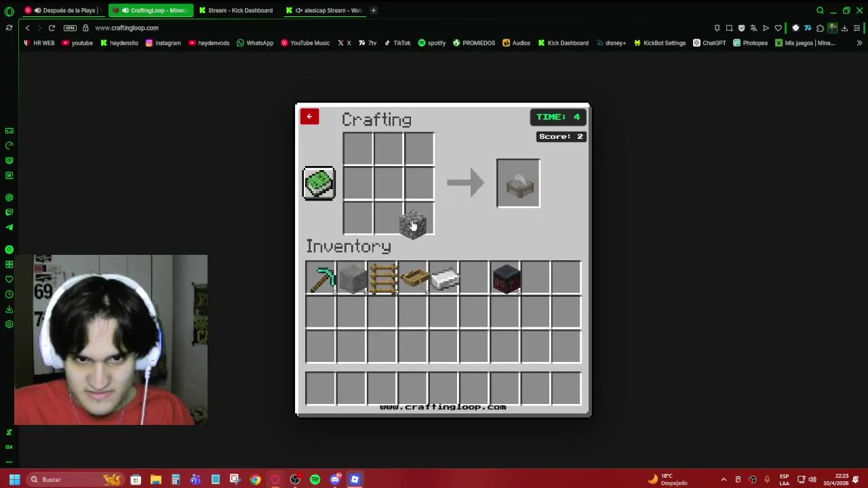Viewport: 868px width, 488px height.
Task: Open File Explorer from the taskbar
Action: (x=155, y=479)
